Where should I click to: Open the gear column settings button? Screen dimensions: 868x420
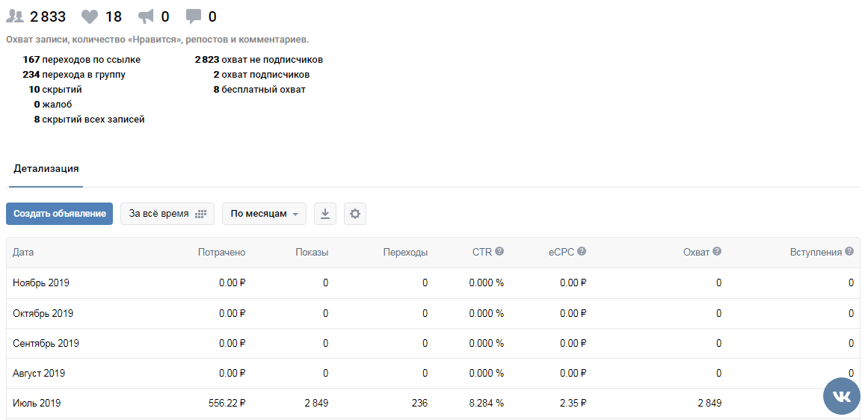point(355,214)
